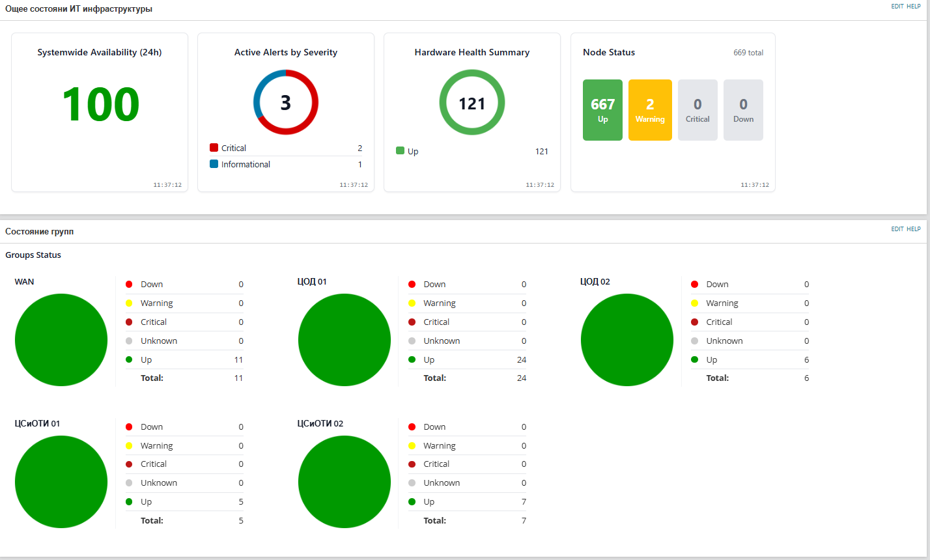
Task: Click the Down row under ЦОД 02
Action: 750,284
